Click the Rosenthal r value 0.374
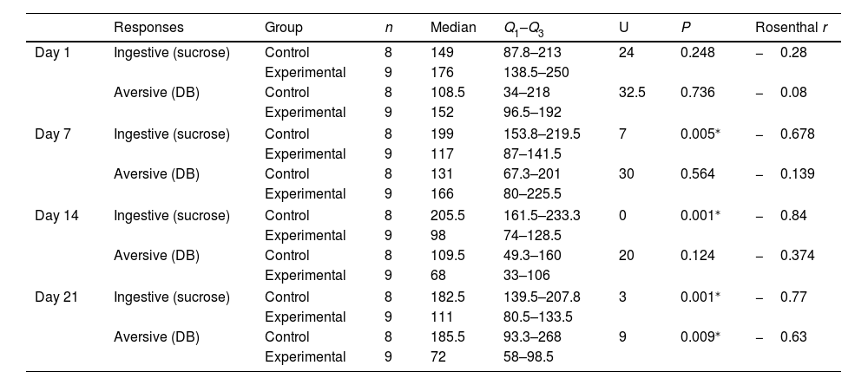 coord(797,257)
